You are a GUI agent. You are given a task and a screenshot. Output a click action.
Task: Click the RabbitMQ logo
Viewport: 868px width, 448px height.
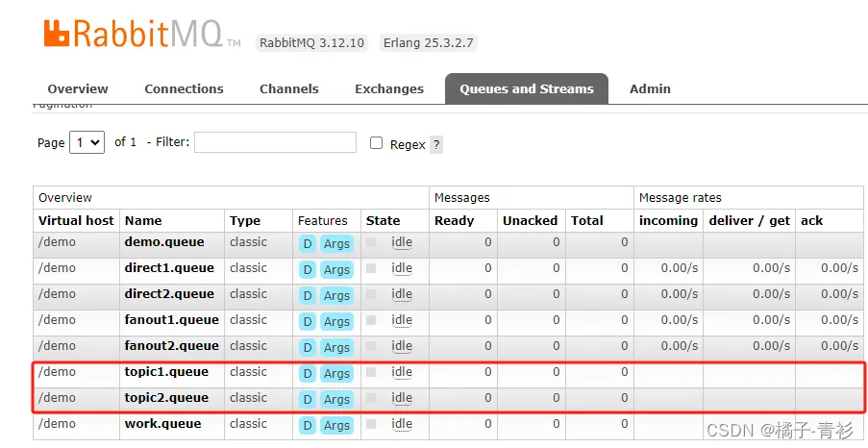[x=142, y=34]
